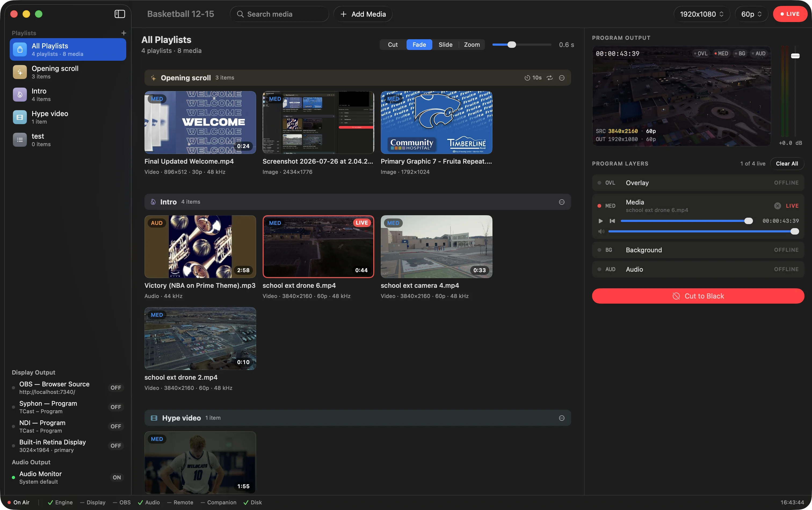Click the Opening scroll sparkle icon in header
This screenshot has width=812, height=510.
[x=153, y=78]
